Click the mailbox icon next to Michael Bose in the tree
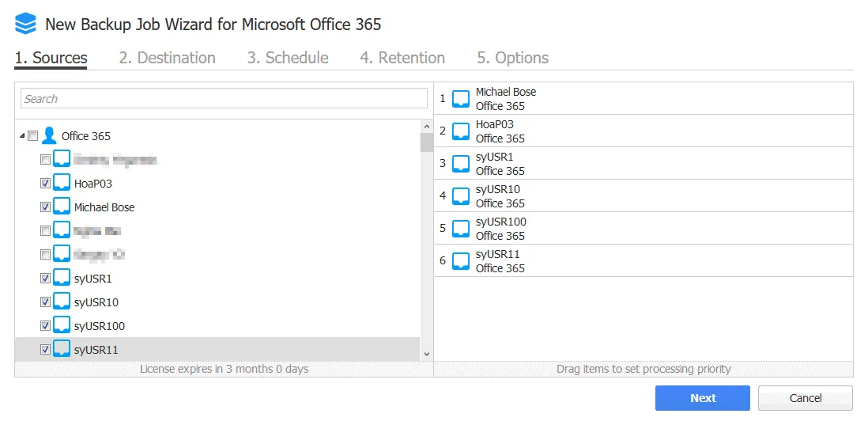868x425 pixels. [62, 207]
